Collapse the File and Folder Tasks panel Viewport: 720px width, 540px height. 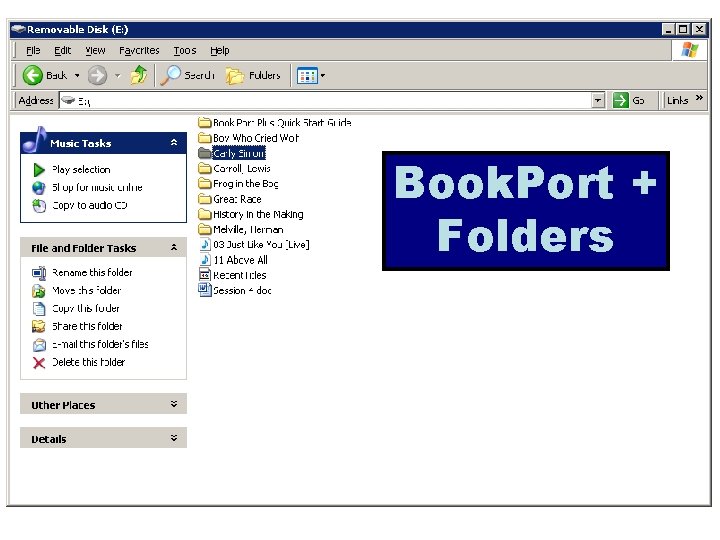coord(174,248)
